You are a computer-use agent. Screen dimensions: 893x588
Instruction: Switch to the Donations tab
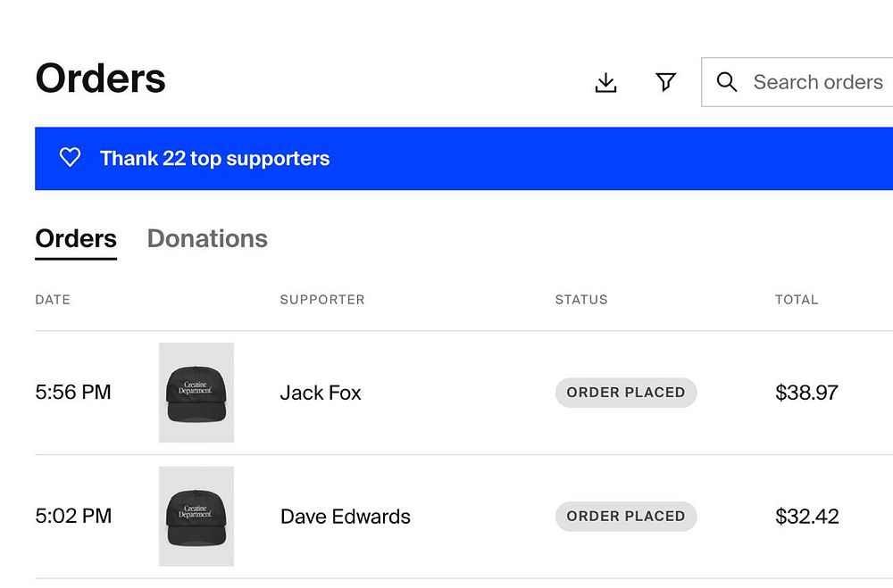coord(207,239)
